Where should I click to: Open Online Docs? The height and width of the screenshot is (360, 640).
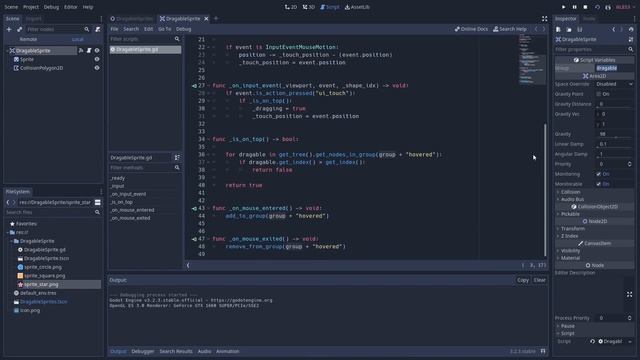click(x=471, y=29)
